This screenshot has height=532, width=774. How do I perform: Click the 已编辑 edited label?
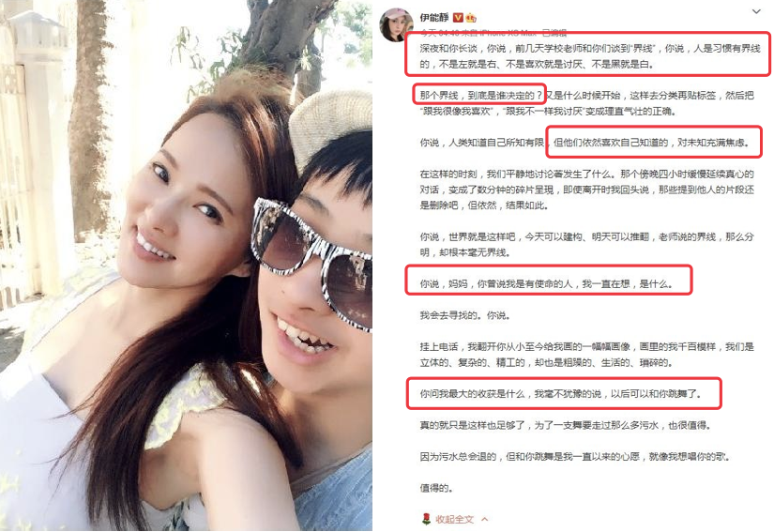pyautogui.click(x=554, y=33)
